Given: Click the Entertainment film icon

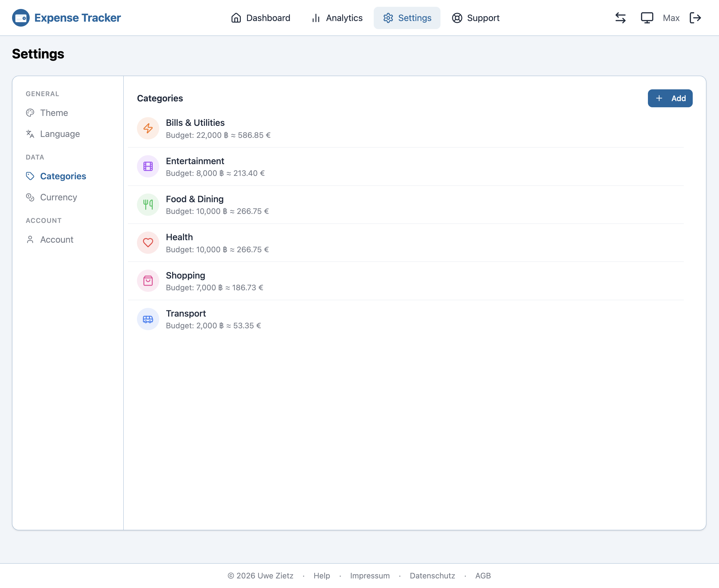Looking at the screenshot, I should point(148,167).
